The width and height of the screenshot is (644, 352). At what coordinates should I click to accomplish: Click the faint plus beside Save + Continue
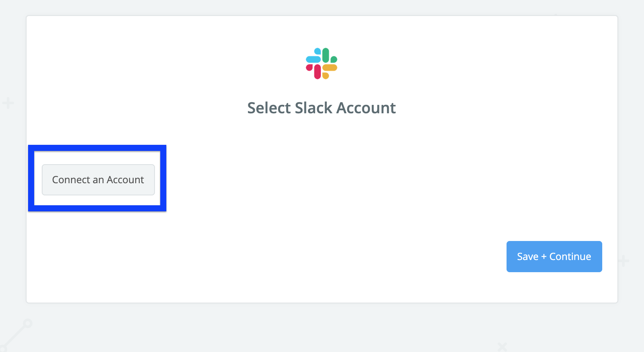click(x=623, y=261)
